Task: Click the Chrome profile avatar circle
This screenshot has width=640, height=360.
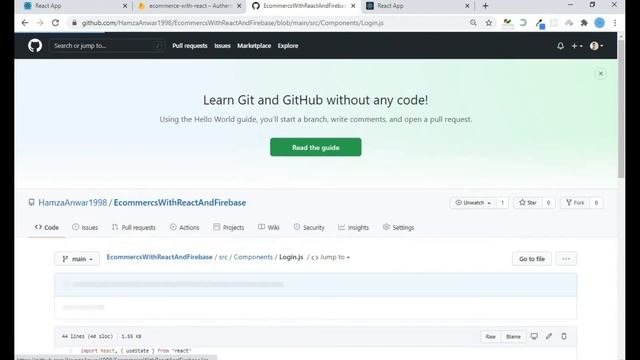Action: pos(599,23)
